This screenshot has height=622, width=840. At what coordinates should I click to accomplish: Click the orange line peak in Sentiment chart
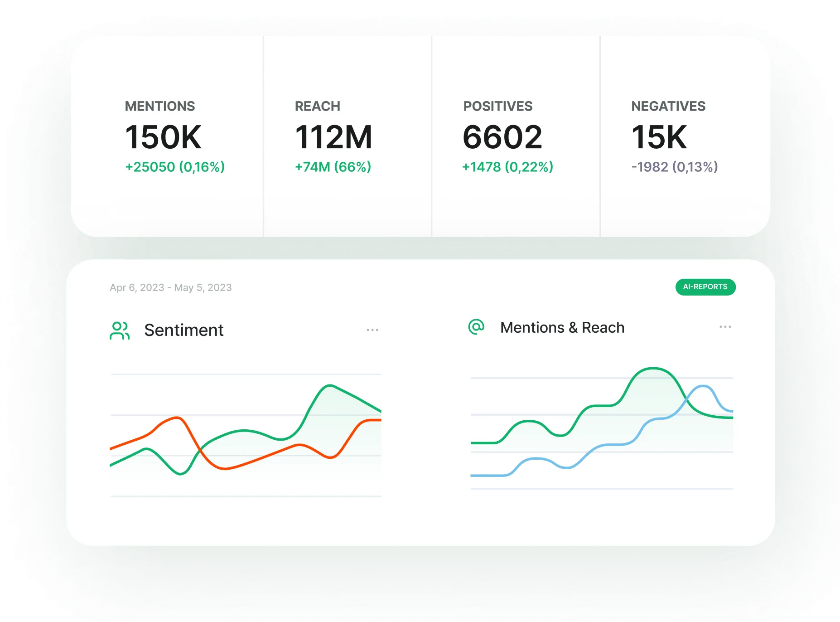click(178, 418)
